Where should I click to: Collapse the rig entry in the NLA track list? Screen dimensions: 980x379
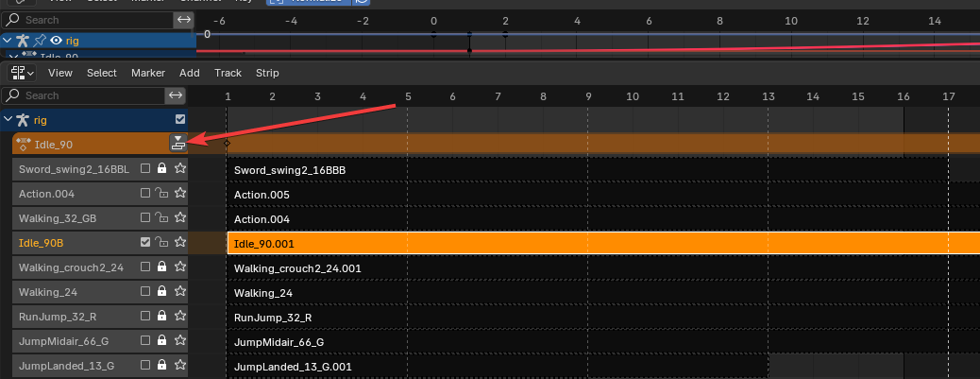[8, 120]
